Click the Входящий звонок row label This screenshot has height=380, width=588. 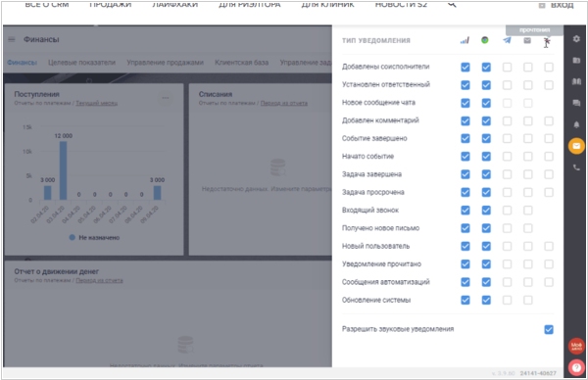(x=370, y=211)
